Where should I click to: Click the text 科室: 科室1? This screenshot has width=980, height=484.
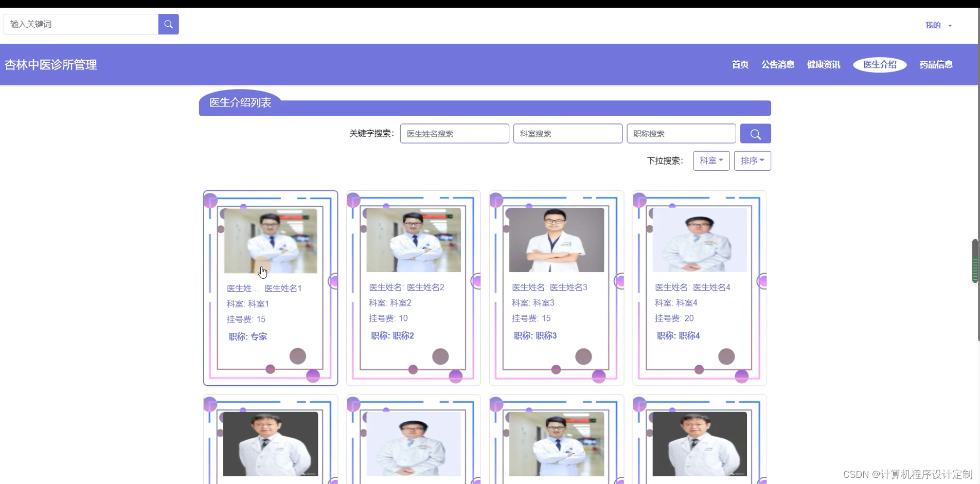(247, 304)
